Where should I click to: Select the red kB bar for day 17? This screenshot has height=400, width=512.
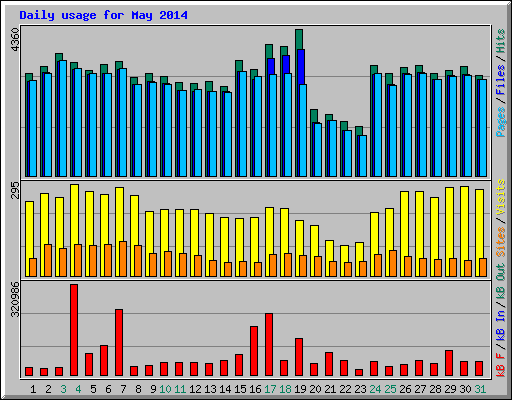point(269,345)
